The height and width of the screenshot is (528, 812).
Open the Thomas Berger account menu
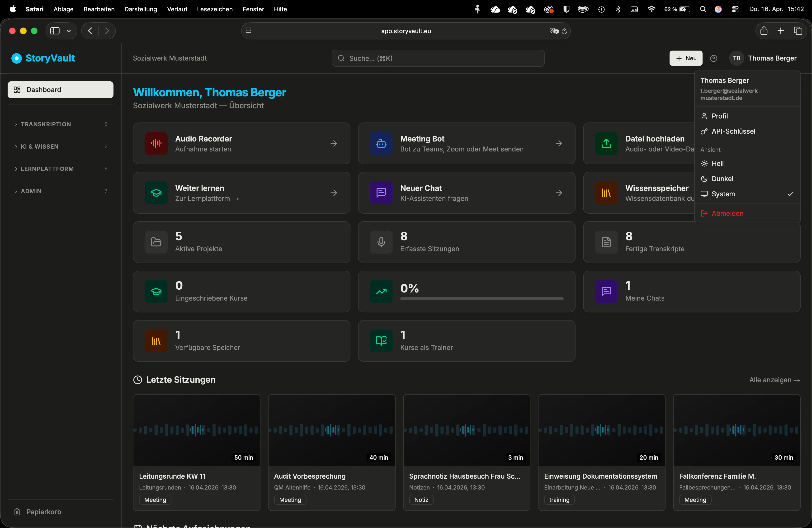(x=763, y=58)
